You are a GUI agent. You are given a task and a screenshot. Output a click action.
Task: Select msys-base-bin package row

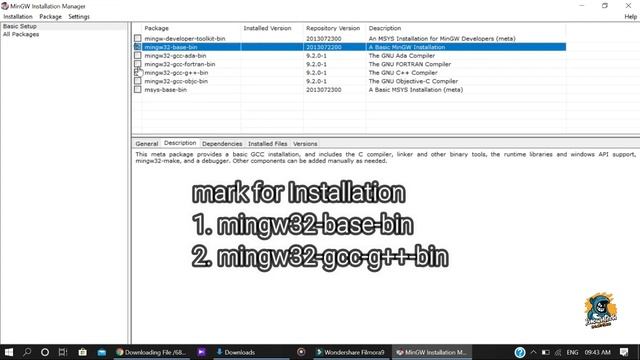click(350, 90)
